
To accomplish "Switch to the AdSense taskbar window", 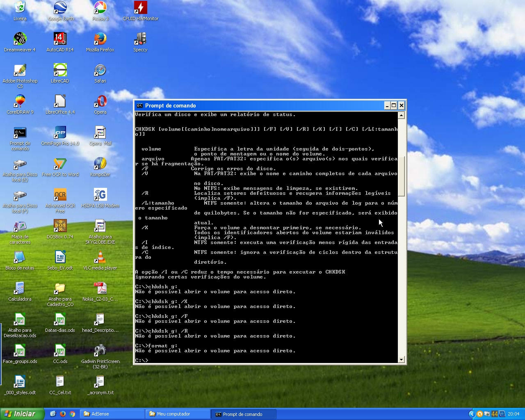I will coord(112,414).
